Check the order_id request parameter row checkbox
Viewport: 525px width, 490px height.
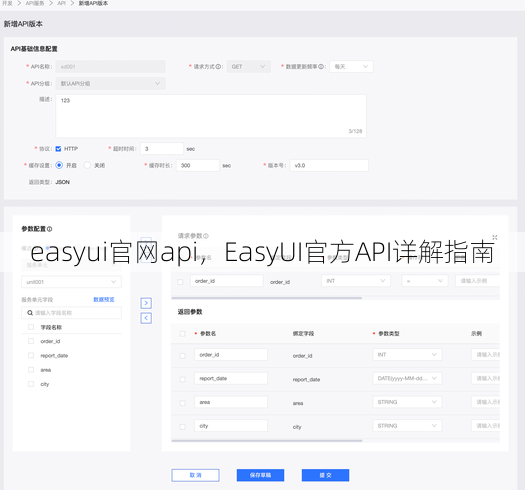point(180,282)
